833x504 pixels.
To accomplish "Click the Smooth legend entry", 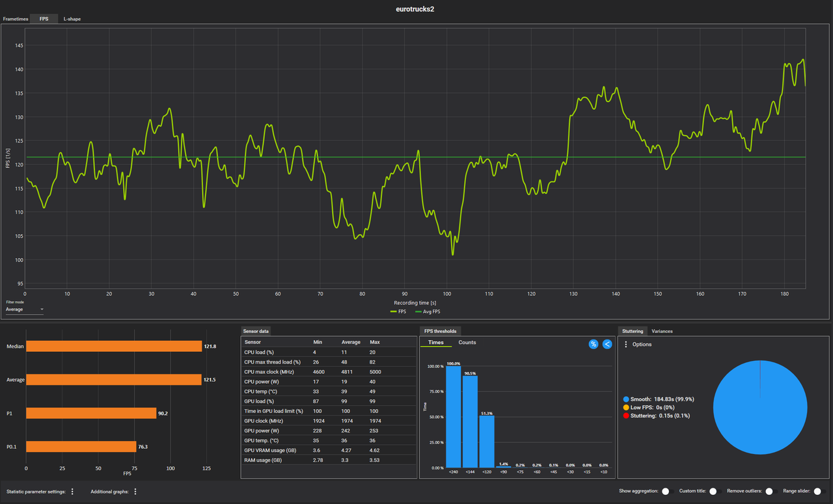I will (659, 399).
